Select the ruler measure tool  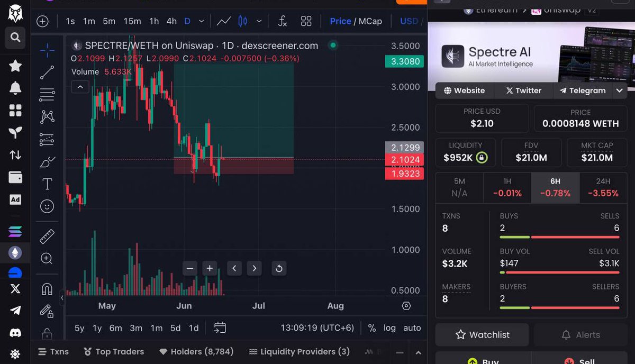pos(47,236)
